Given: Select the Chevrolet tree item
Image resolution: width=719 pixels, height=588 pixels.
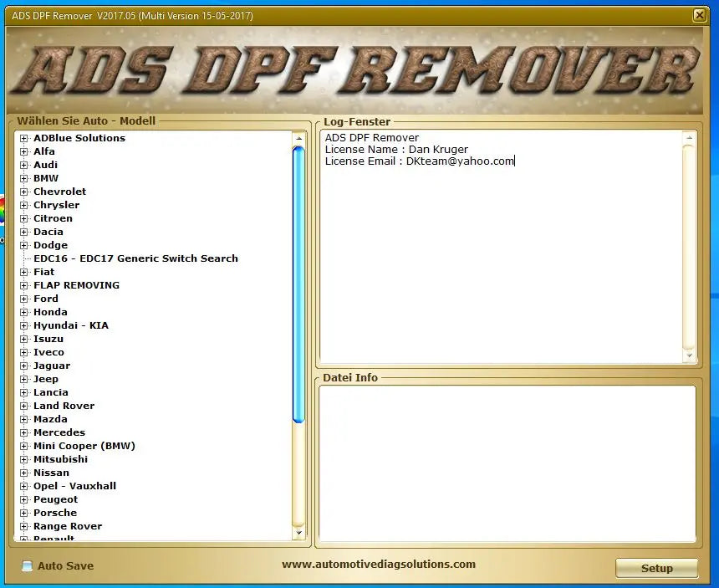Looking at the screenshot, I should point(59,192).
